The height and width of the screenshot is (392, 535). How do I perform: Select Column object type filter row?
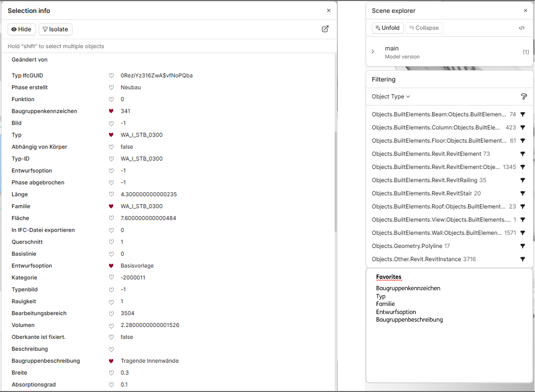coord(448,127)
